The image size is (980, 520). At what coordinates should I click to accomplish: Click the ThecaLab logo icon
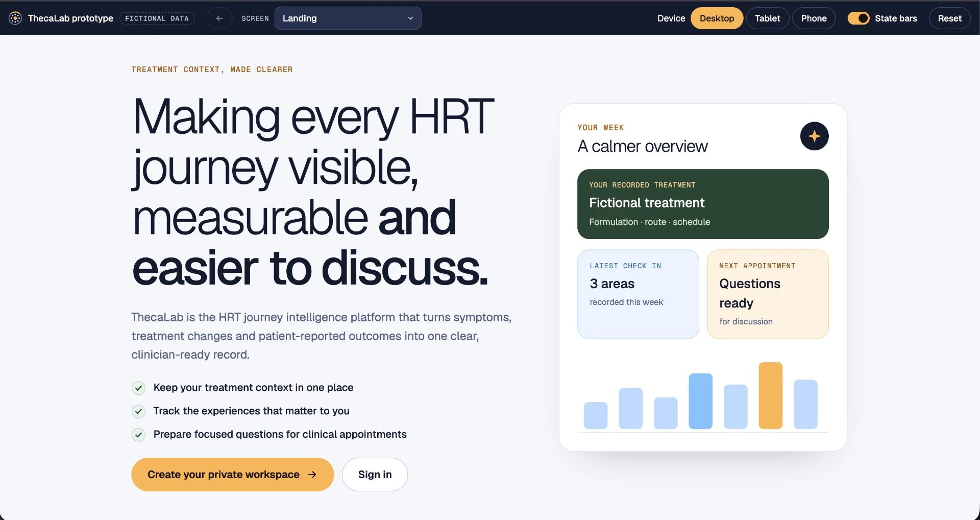15,18
